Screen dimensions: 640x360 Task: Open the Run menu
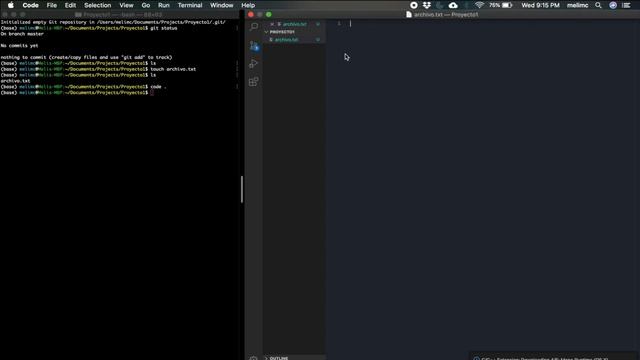pos(164,5)
